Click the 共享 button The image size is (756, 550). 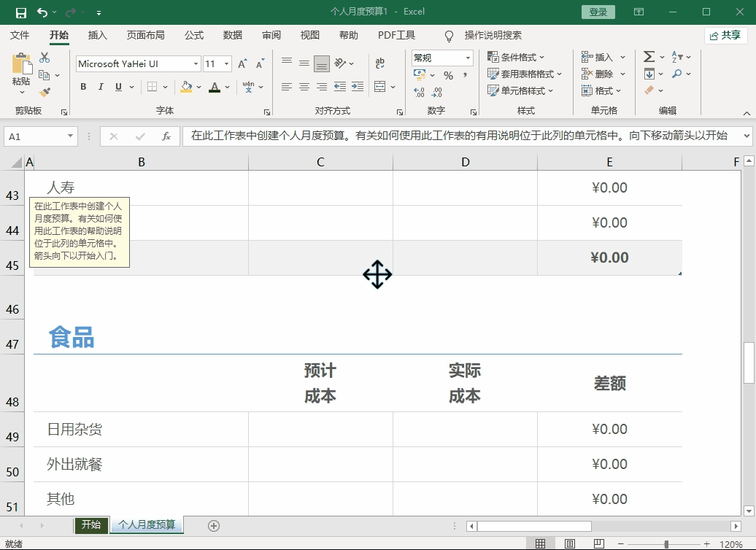(x=725, y=35)
